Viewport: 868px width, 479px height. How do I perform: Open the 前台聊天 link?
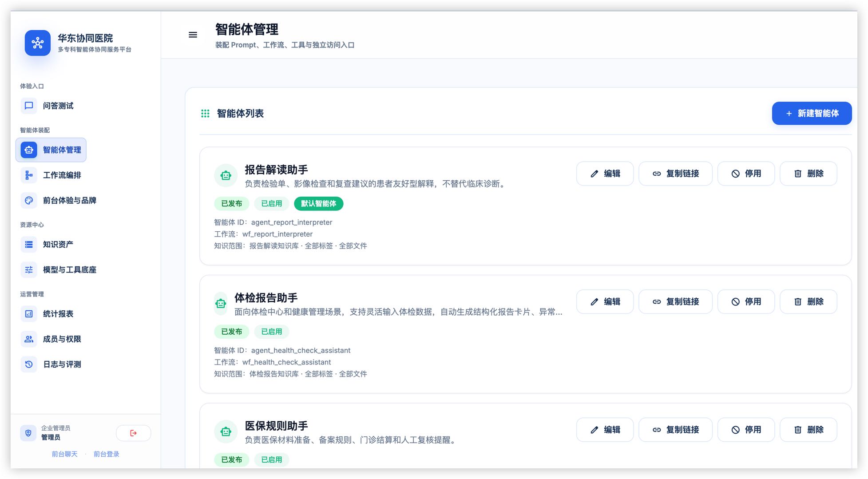tap(64, 454)
